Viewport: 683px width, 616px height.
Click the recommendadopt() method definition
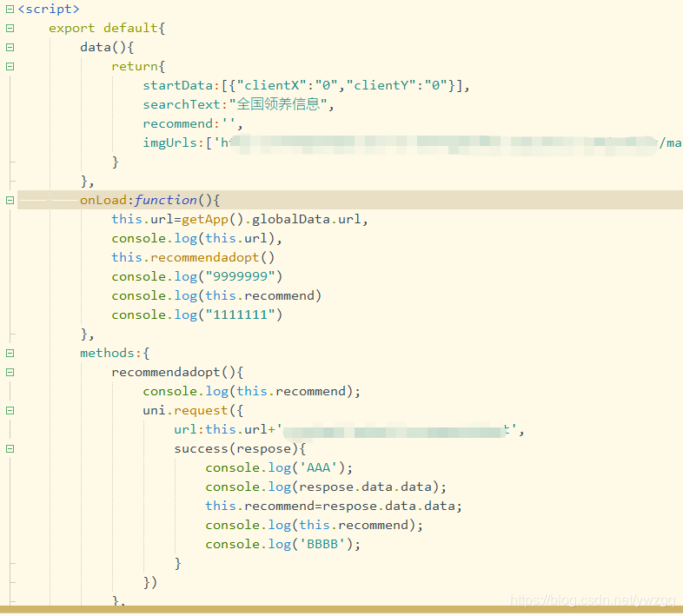point(177,373)
